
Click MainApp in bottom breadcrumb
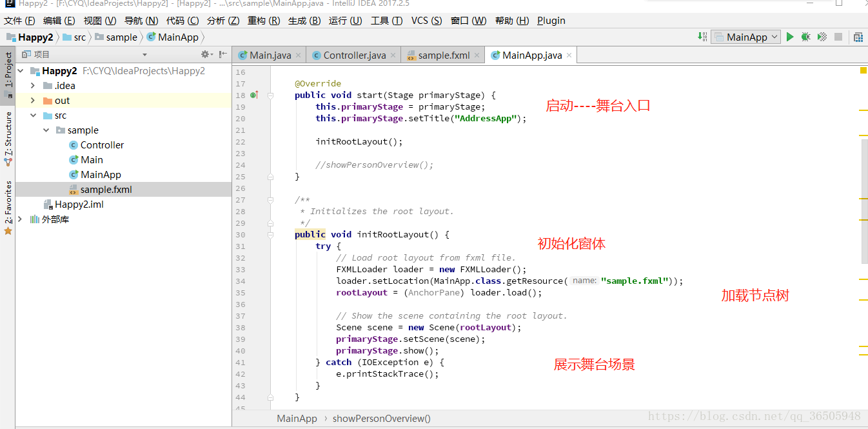tap(297, 419)
